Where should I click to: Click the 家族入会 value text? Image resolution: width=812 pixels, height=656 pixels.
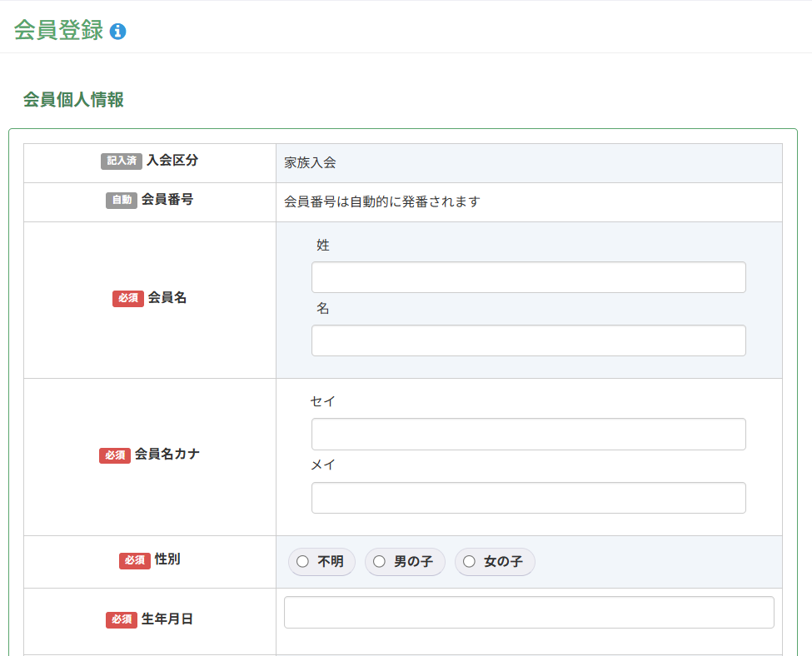click(x=310, y=163)
